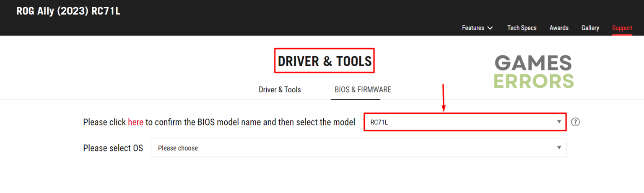Screen dimensions: 644x193
Task: Click the arrow on the RC71L selector
Action: point(558,122)
